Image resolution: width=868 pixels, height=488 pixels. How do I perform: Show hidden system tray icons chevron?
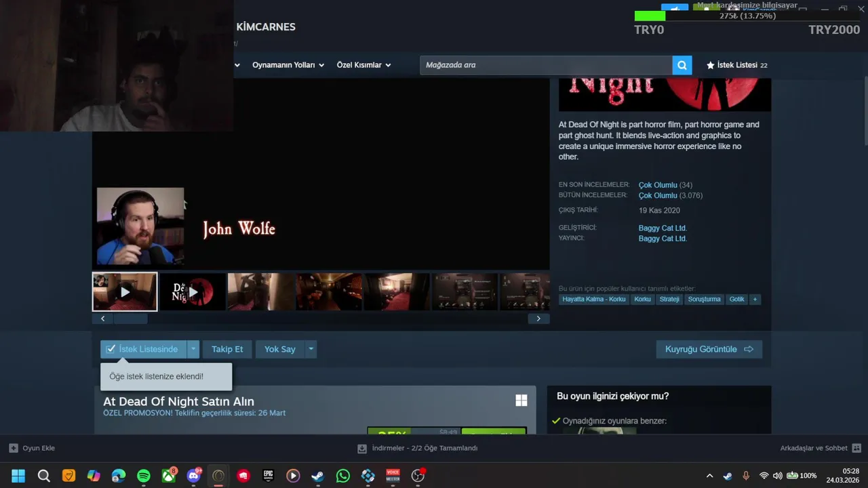tap(709, 476)
